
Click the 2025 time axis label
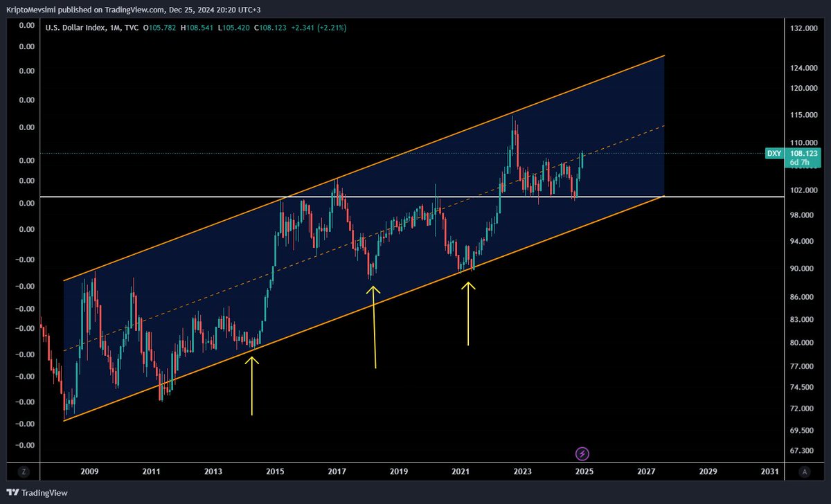(x=584, y=471)
